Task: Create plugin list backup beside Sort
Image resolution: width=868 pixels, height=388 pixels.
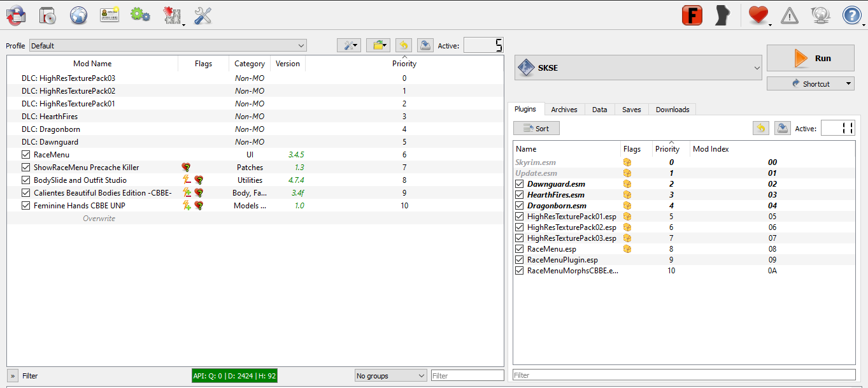Action: coord(782,128)
